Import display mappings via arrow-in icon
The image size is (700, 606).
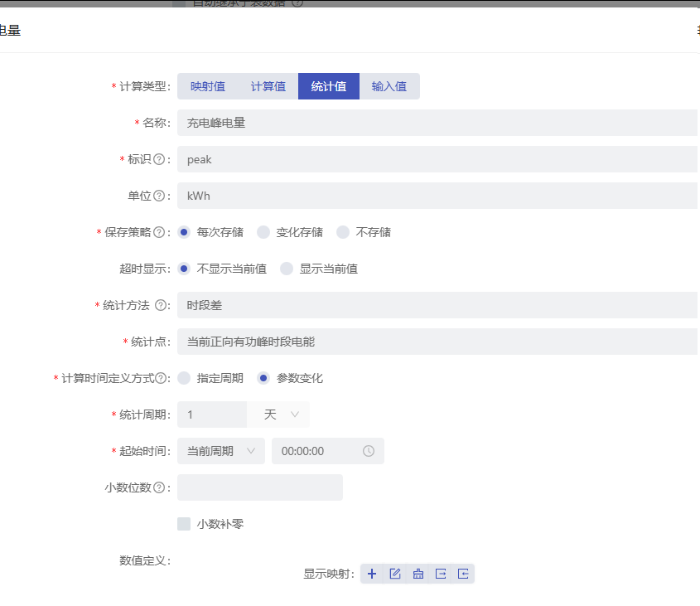pos(462,573)
